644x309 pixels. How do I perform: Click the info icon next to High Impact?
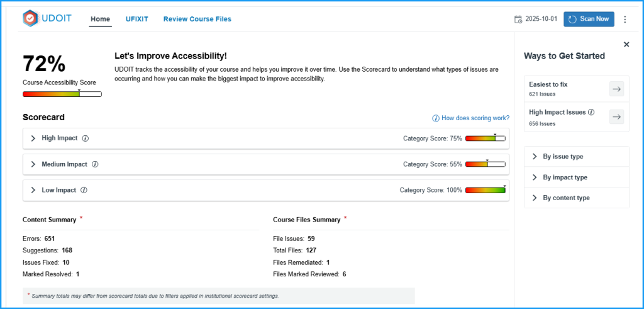pos(86,138)
